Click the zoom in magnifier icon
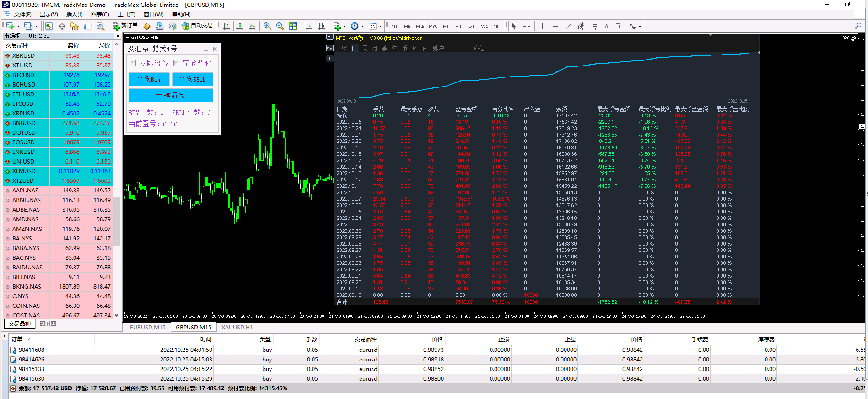Image resolution: width=868 pixels, height=399 pixels. pos(267,26)
